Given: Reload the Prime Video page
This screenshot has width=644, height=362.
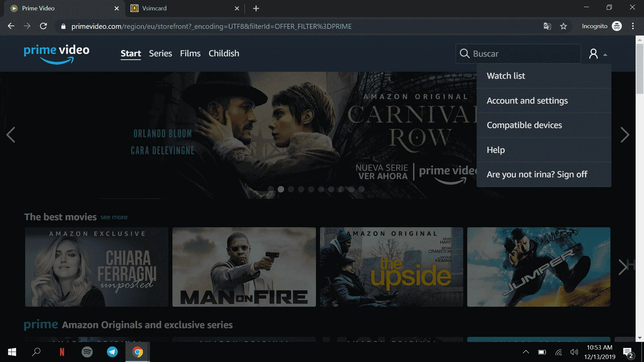Looking at the screenshot, I should [x=43, y=26].
